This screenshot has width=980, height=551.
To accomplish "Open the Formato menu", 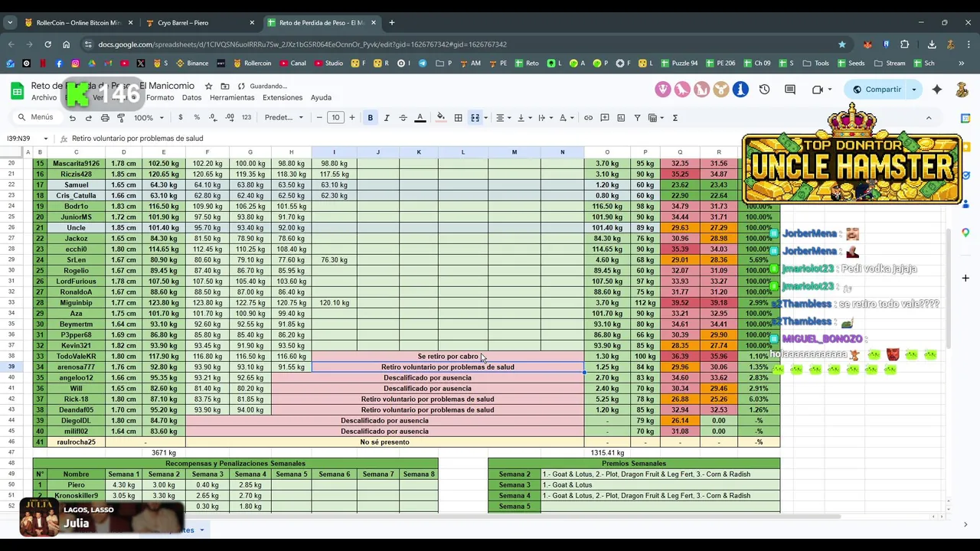I will (160, 98).
